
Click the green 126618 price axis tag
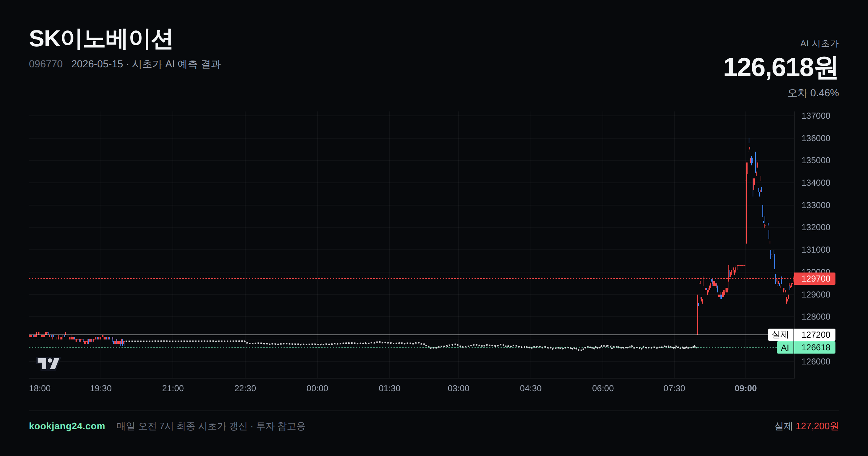(815, 348)
